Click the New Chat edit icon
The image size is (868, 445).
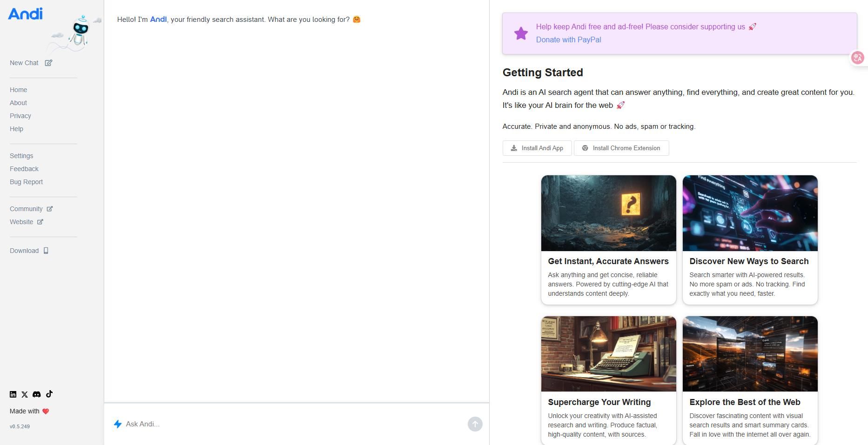48,63
